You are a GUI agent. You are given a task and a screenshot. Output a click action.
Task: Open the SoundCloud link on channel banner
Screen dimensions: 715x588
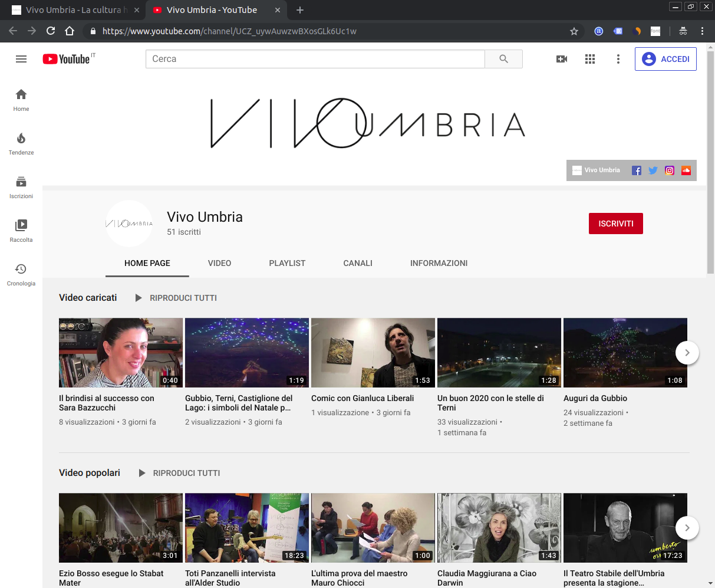pyautogui.click(x=686, y=170)
